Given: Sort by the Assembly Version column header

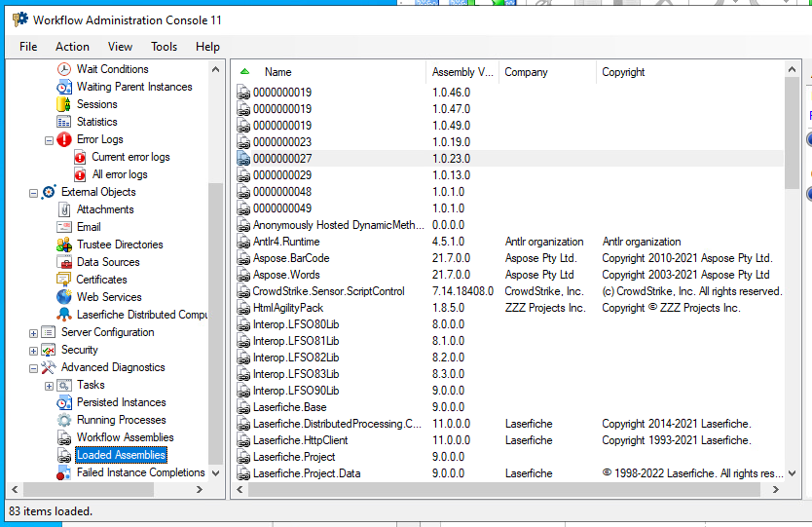Looking at the screenshot, I should pos(462,72).
